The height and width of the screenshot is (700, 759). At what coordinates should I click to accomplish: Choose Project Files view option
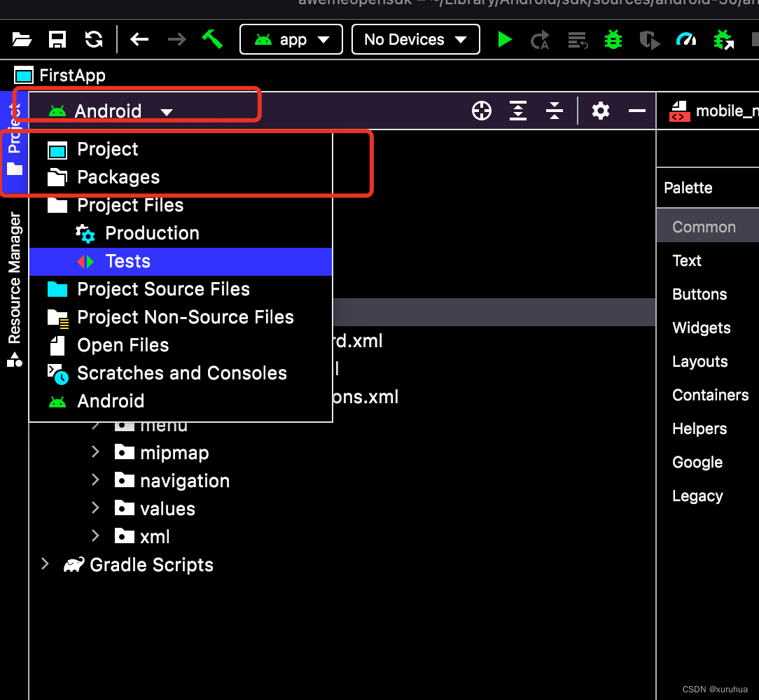181,205
